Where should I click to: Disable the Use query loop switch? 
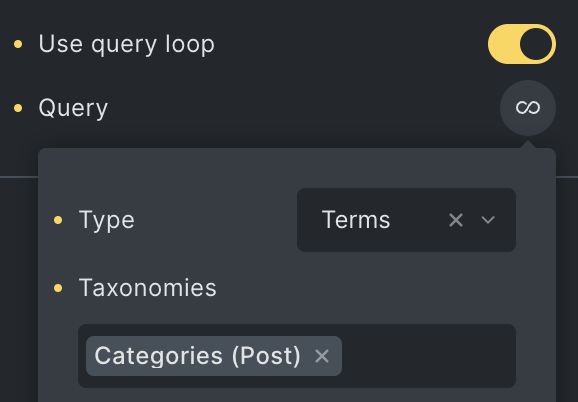[522, 44]
